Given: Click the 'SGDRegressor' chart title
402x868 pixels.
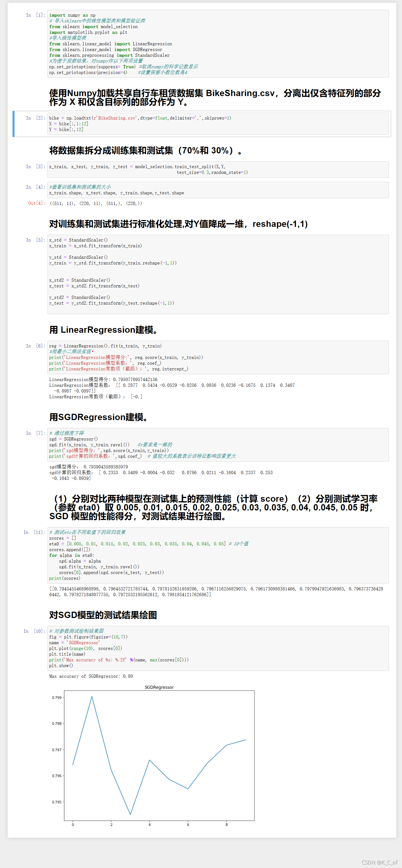Looking at the screenshot, I should tap(159, 687).
